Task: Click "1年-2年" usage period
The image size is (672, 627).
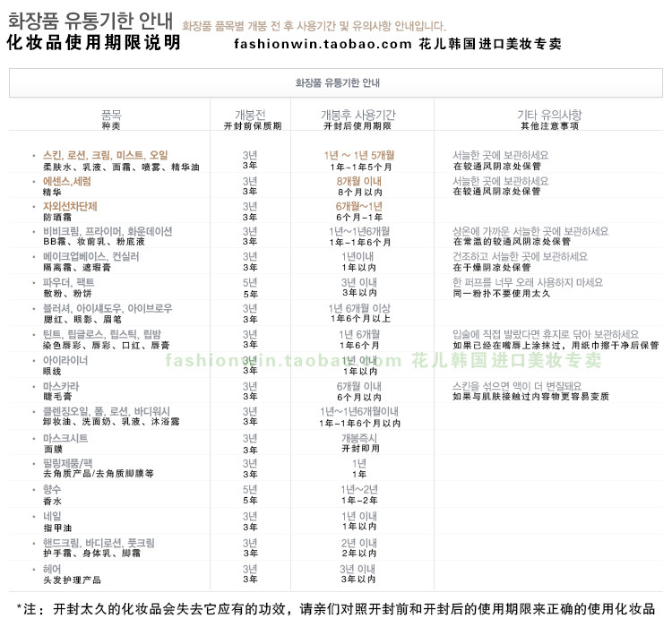Action: point(359,500)
